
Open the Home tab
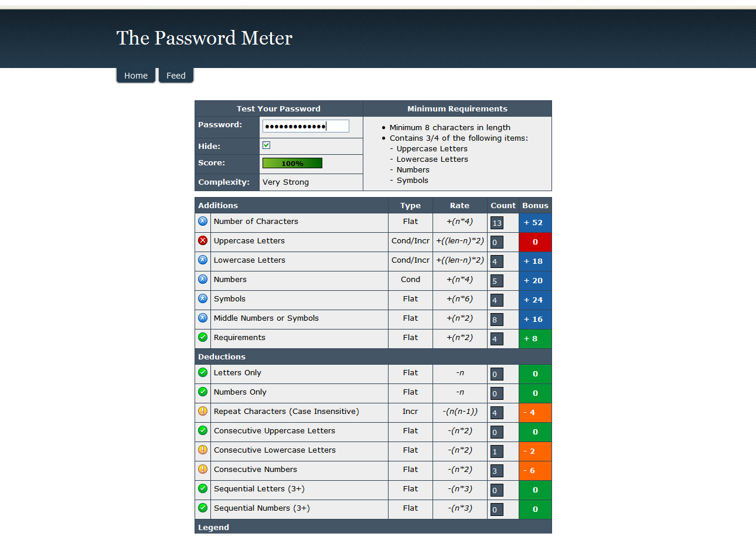pos(136,76)
